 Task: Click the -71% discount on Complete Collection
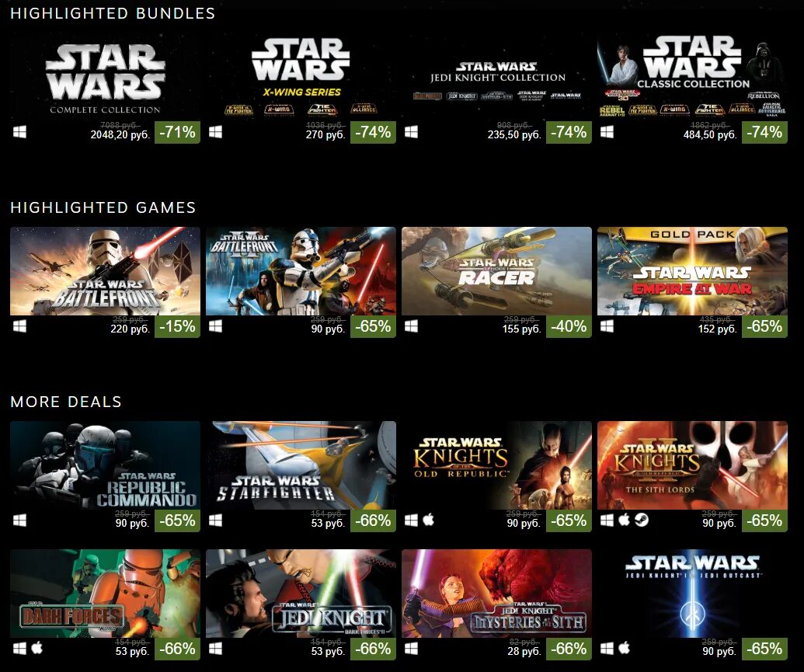[x=177, y=132]
